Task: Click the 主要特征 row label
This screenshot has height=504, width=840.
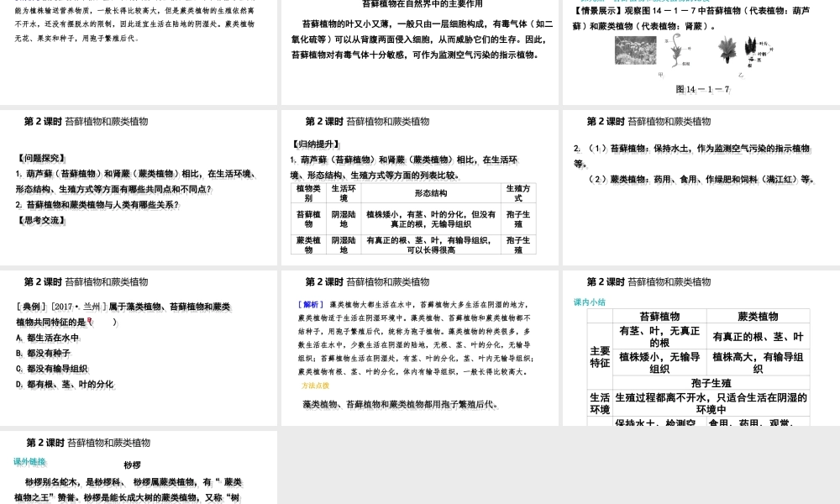Action: 600,357
